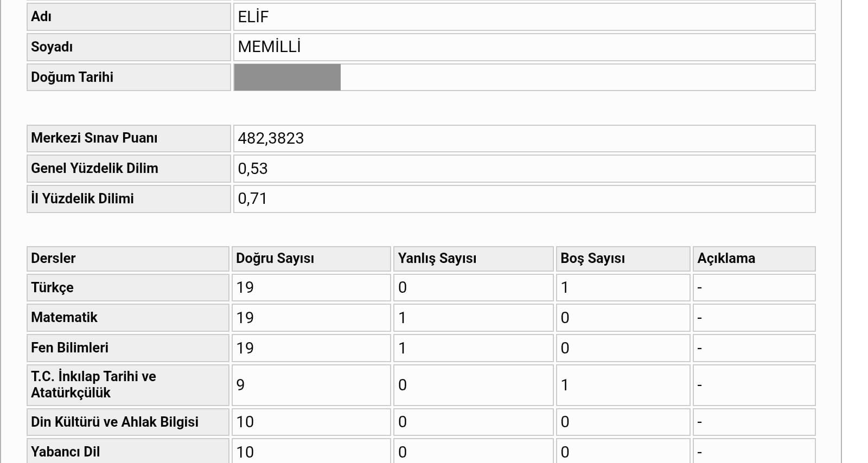The width and height of the screenshot is (868, 463).
Task: Click the Matematik wrong count cell
Action: point(473,318)
